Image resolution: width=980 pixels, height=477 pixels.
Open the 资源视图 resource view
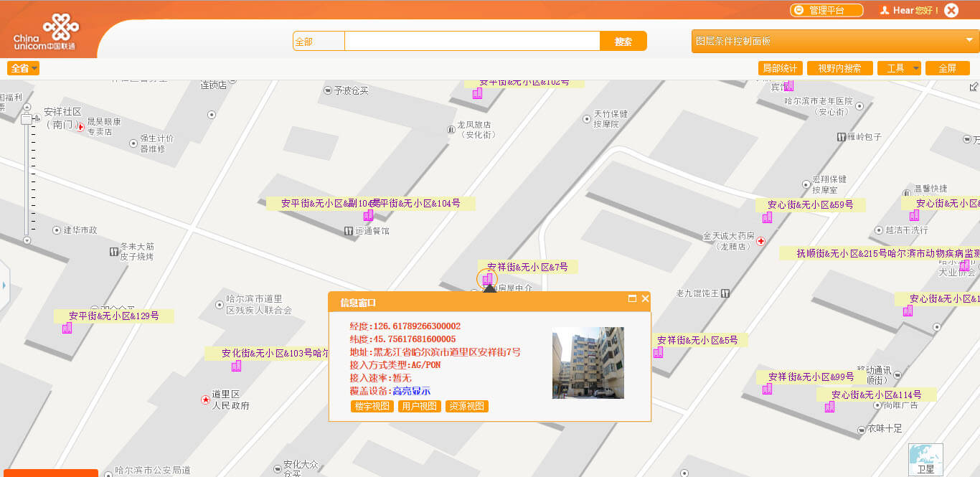pyautogui.click(x=467, y=406)
